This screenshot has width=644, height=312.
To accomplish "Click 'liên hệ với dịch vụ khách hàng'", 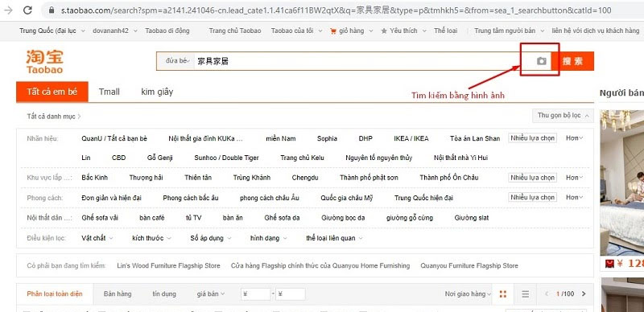I will (596, 31).
